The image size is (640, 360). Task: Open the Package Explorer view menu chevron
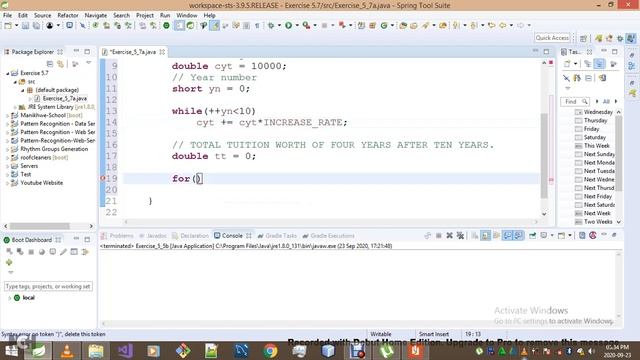point(89,63)
